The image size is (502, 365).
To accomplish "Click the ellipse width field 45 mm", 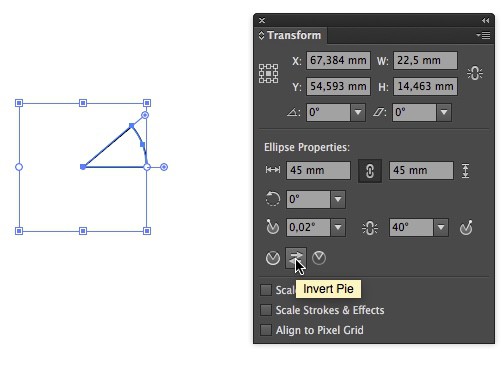I will [318, 170].
